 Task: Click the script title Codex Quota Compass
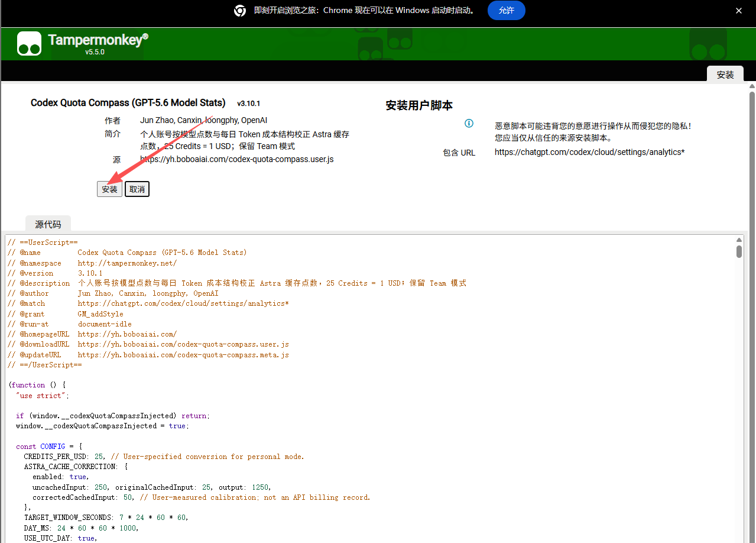[128, 102]
